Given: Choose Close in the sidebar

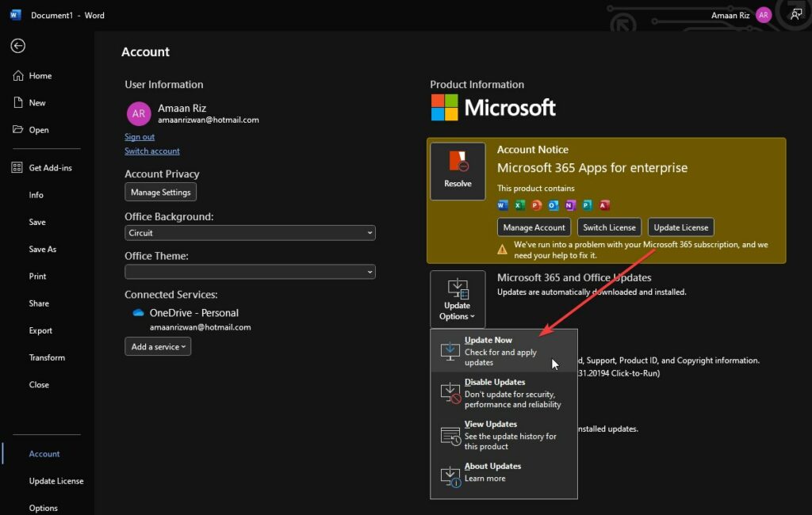Looking at the screenshot, I should (39, 384).
